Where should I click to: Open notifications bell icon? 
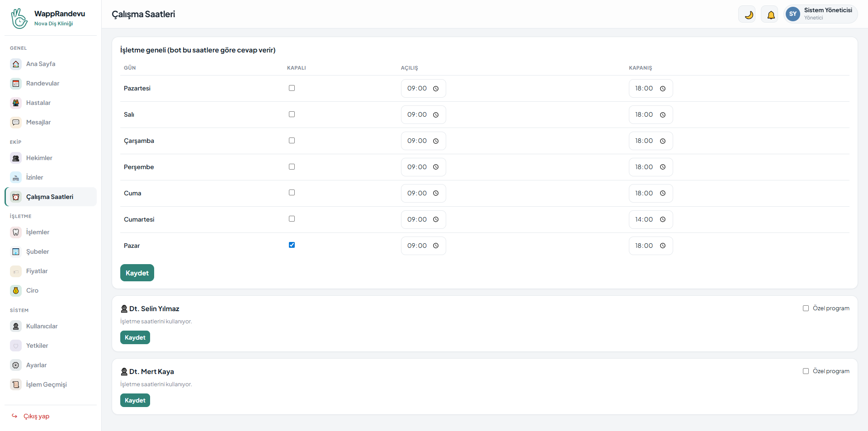pos(771,14)
